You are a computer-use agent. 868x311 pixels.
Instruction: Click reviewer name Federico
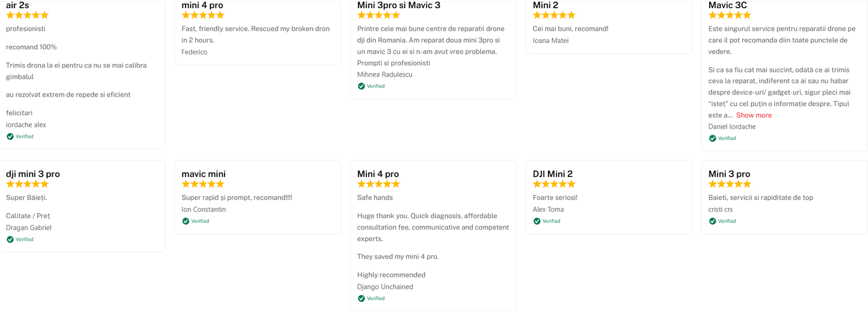tap(194, 52)
